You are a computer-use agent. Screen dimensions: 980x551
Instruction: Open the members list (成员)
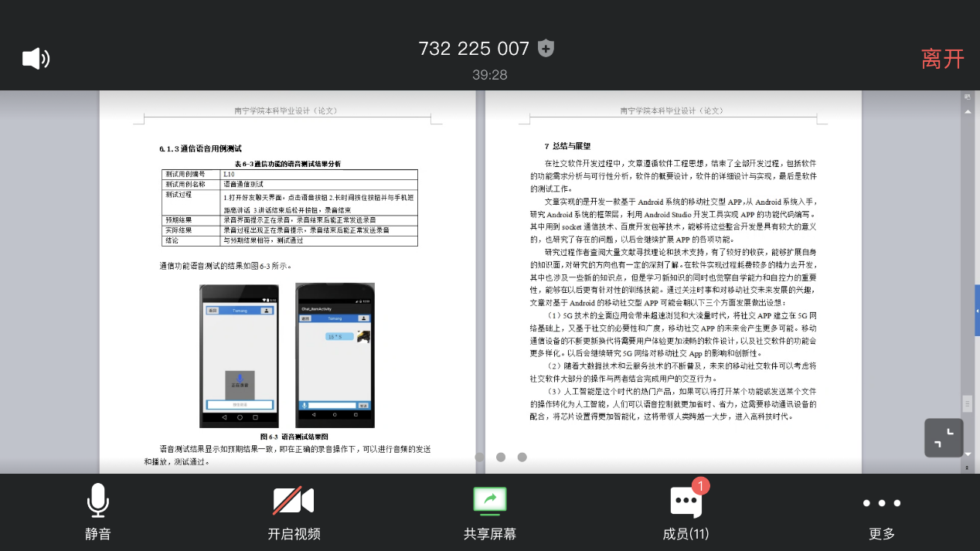click(x=686, y=512)
